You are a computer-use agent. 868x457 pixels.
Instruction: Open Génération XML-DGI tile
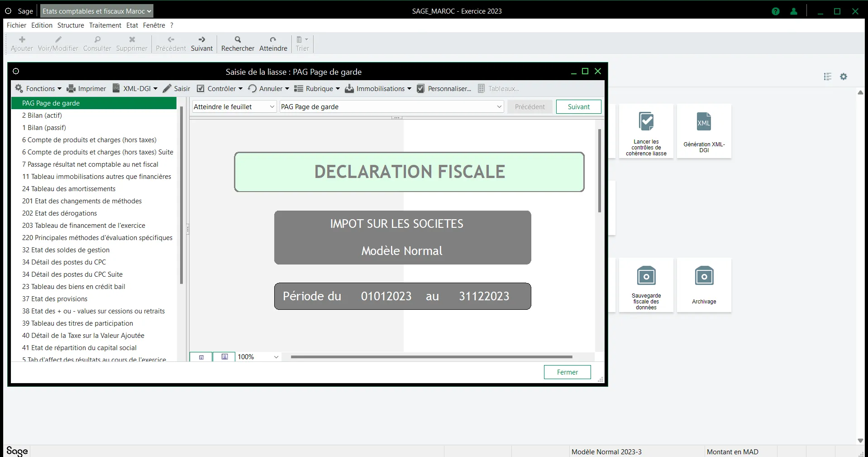pyautogui.click(x=704, y=131)
